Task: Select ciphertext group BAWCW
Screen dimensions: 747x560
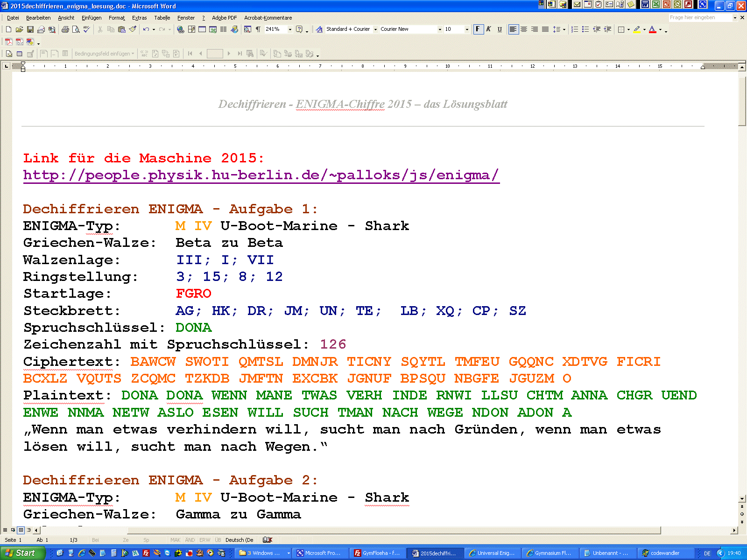Action: point(153,362)
